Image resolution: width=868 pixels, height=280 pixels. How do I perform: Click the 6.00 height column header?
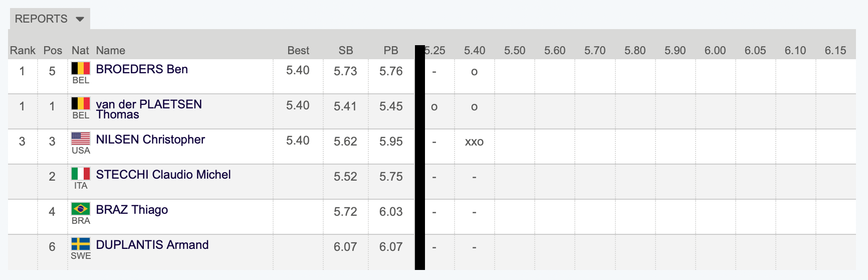715,50
